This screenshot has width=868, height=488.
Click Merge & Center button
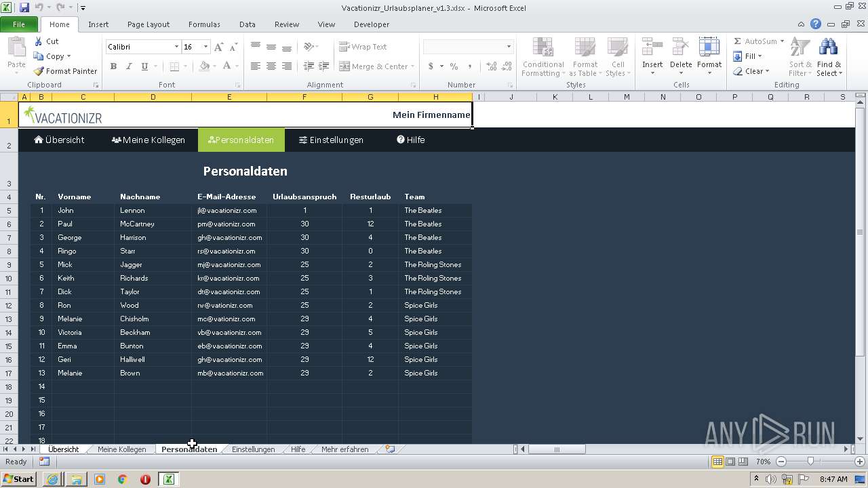click(373, 66)
